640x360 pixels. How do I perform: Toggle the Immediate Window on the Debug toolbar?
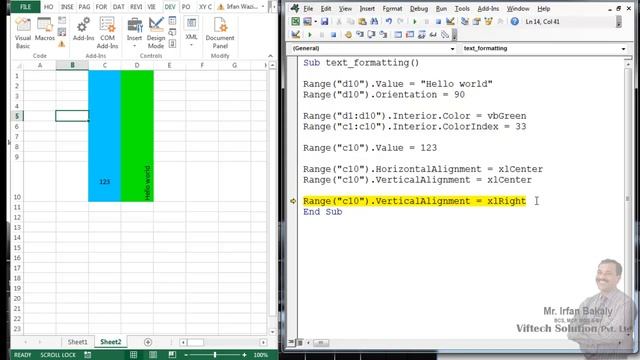click(x=410, y=35)
